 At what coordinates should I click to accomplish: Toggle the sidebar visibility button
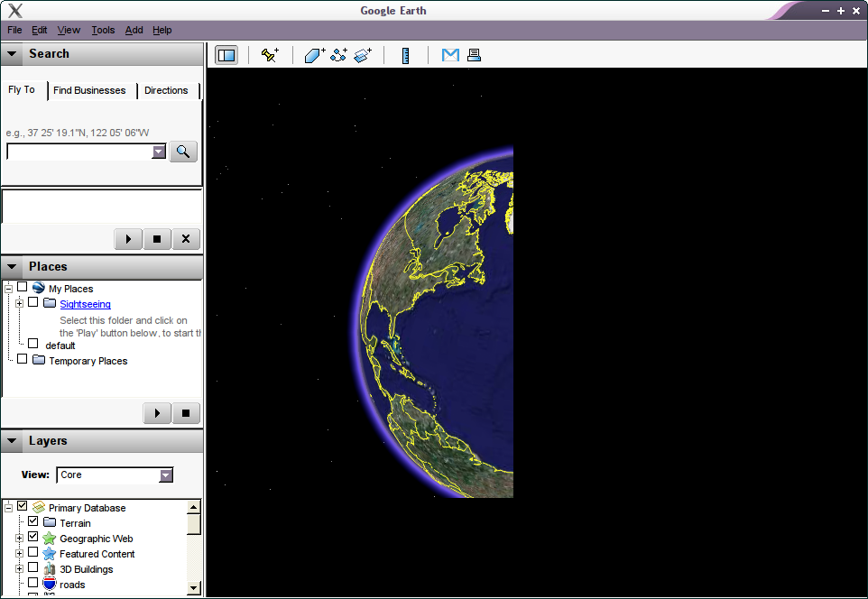coord(226,55)
